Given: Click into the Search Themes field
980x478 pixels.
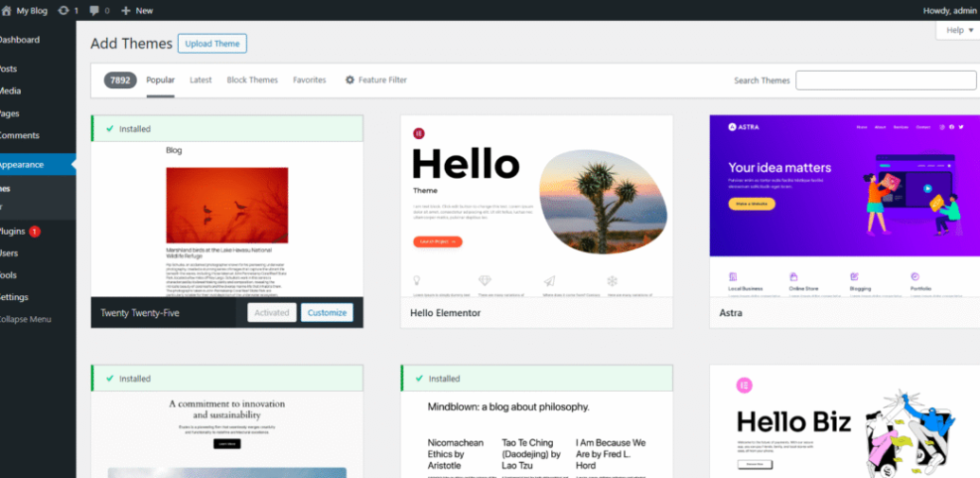Looking at the screenshot, I should click(886, 80).
